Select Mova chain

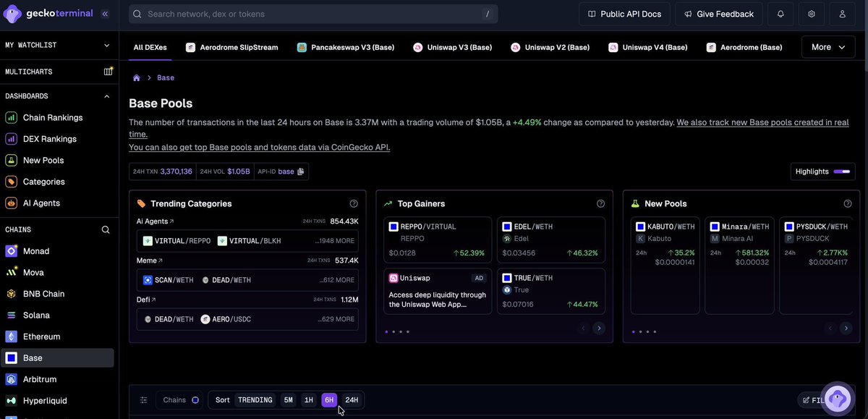tap(59, 272)
